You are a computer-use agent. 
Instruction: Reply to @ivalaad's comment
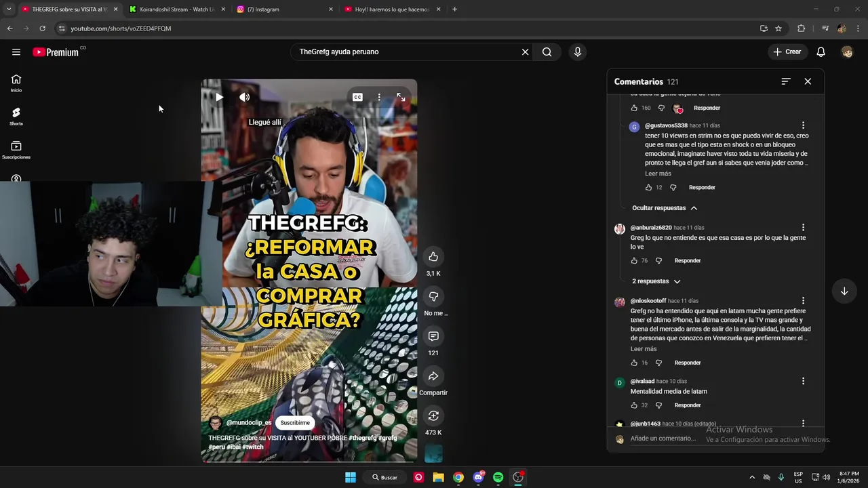pyautogui.click(x=688, y=405)
